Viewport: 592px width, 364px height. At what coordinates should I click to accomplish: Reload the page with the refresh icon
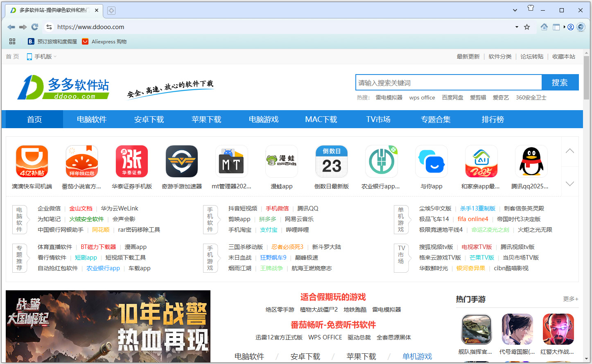35,27
